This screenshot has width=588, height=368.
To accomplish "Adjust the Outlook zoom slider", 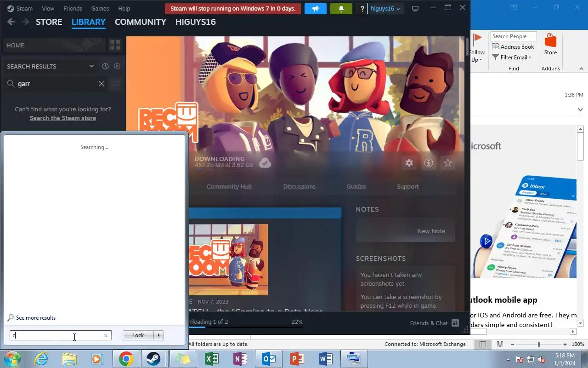I will click(539, 344).
